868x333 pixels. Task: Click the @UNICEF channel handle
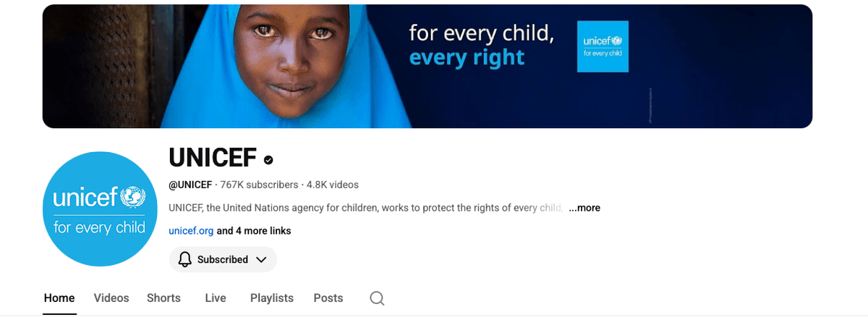pyautogui.click(x=190, y=185)
